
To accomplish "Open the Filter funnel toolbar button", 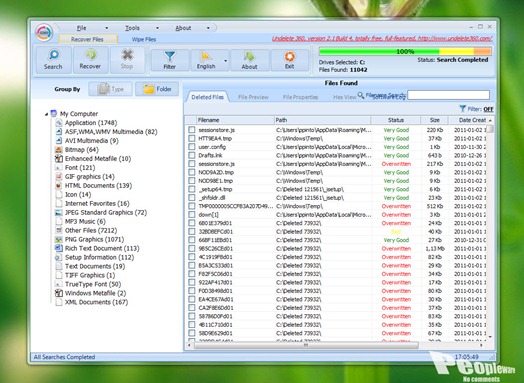I will click(170, 60).
